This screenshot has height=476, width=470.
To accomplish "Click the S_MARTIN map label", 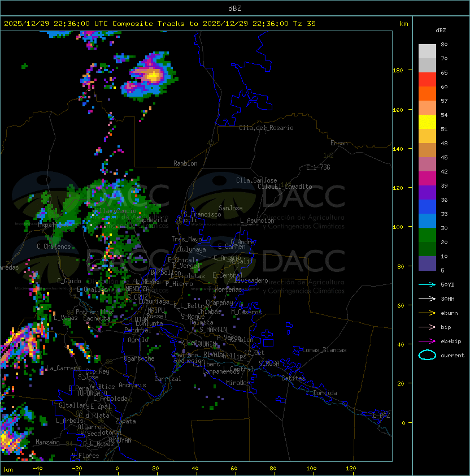I will coord(213,330).
